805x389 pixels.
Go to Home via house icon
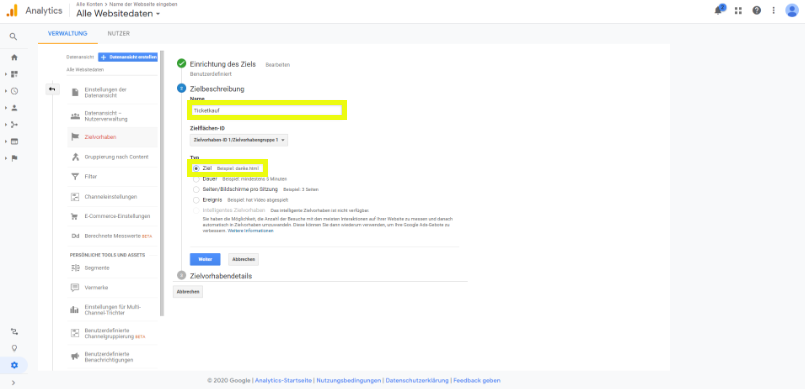[x=14, y=57]
